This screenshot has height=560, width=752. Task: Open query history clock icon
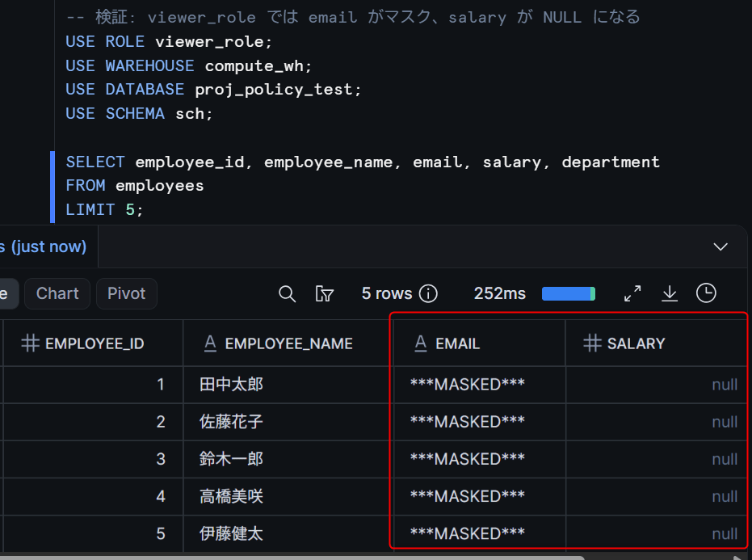706,293
